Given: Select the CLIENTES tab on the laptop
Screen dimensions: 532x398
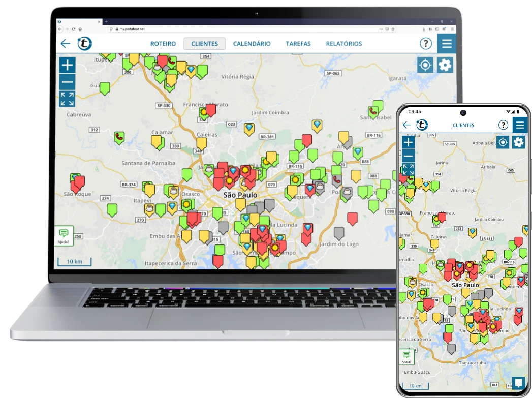Looking at the screenshot, I should pos(205,44).
